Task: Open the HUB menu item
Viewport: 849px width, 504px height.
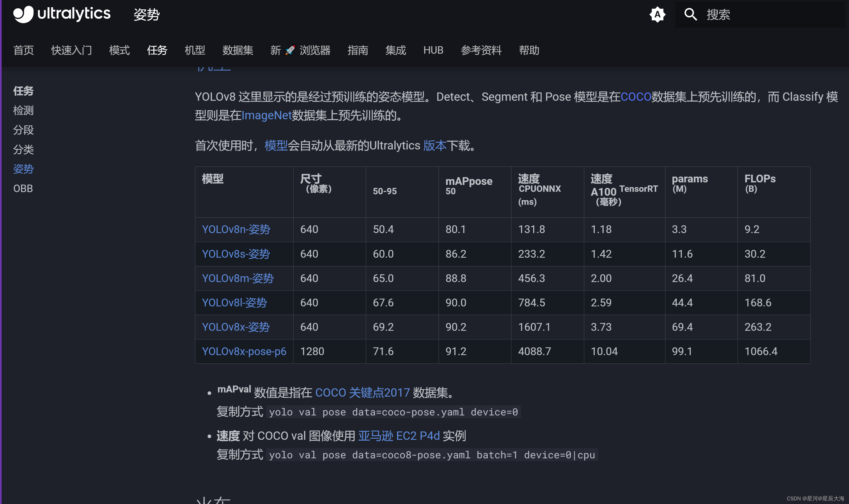Action: [x=433, y=50]
